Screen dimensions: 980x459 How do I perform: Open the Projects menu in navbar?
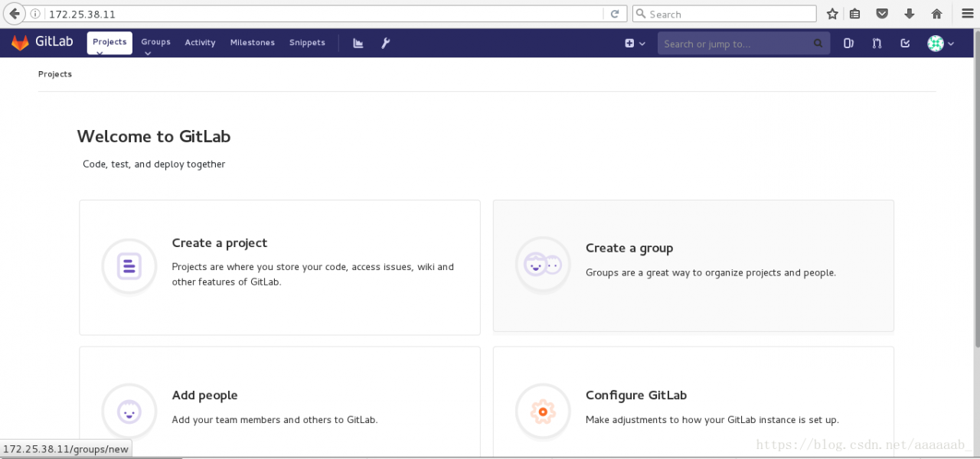point(109,43)
